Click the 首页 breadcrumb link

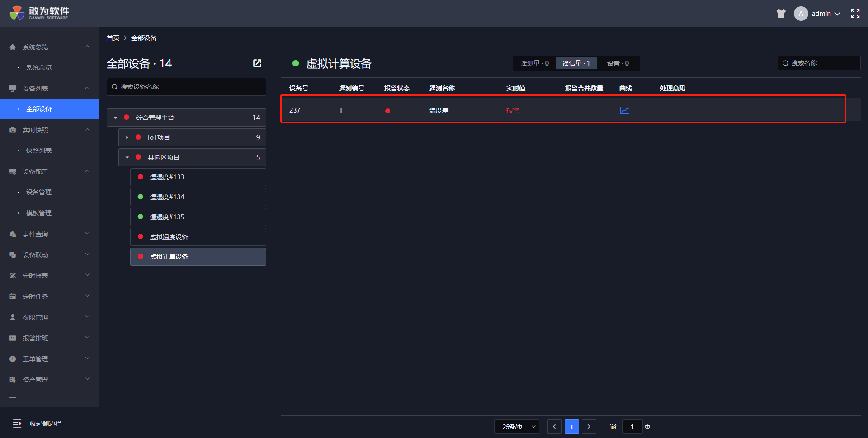(113, 38)
